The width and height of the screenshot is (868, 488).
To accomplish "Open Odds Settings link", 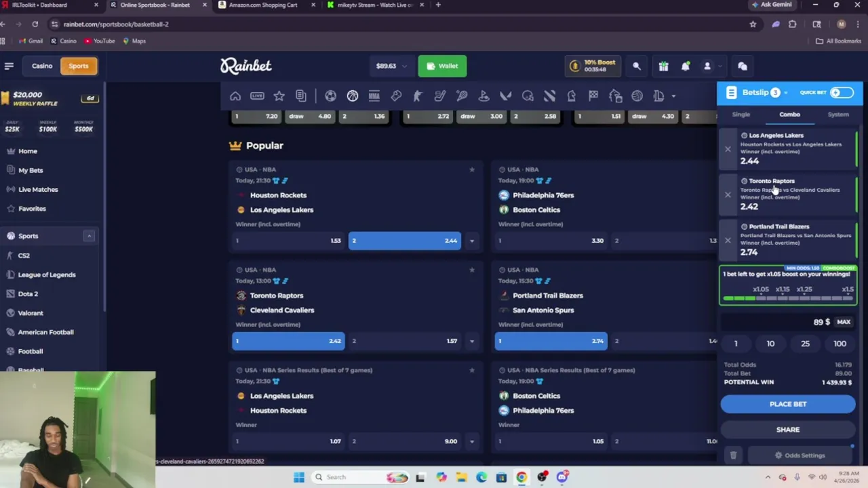I will pyautogui.click(x=800, y=455).
